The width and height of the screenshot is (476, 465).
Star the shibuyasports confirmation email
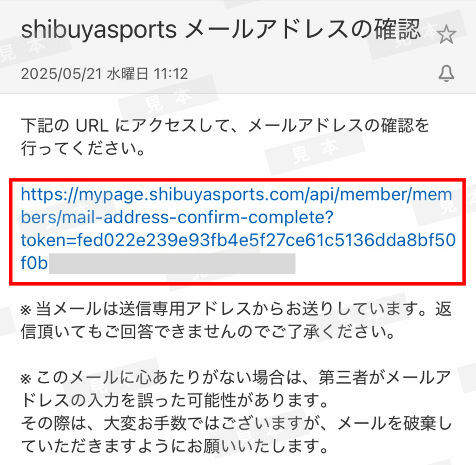(446, 34)
